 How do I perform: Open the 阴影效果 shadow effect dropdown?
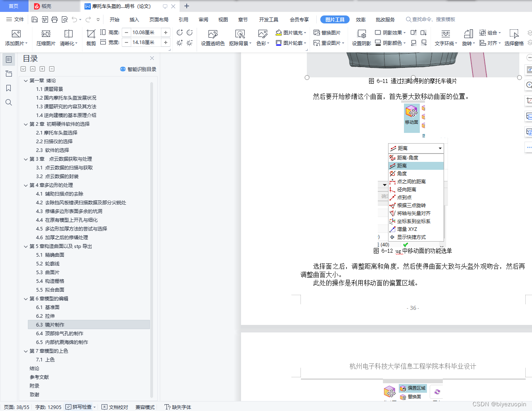390,33
